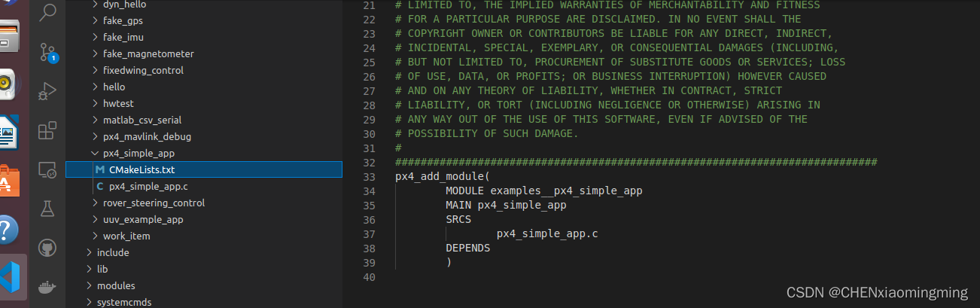This screenshot has width=980, height=308.
Task: Expand the modules folder
Action: pyautogui.click(x=204, y=285)
